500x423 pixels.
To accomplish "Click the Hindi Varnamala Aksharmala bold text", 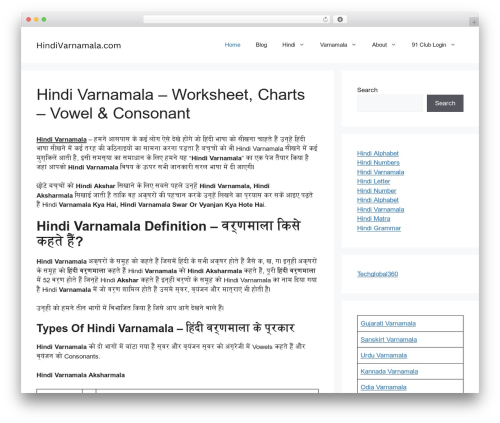I will click(x=81, y=375).
